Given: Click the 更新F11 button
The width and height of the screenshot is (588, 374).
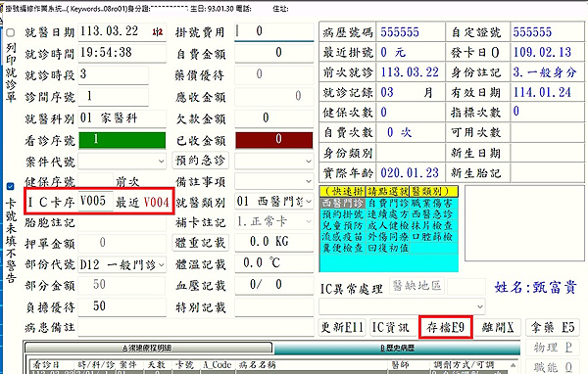Looking at the screenshot, I should pyautogui.click(x=342, y=328).
